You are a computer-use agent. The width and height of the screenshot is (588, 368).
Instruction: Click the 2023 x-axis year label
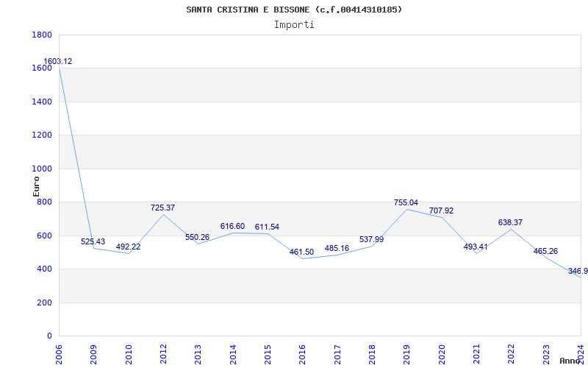click(x=546, y=355)
